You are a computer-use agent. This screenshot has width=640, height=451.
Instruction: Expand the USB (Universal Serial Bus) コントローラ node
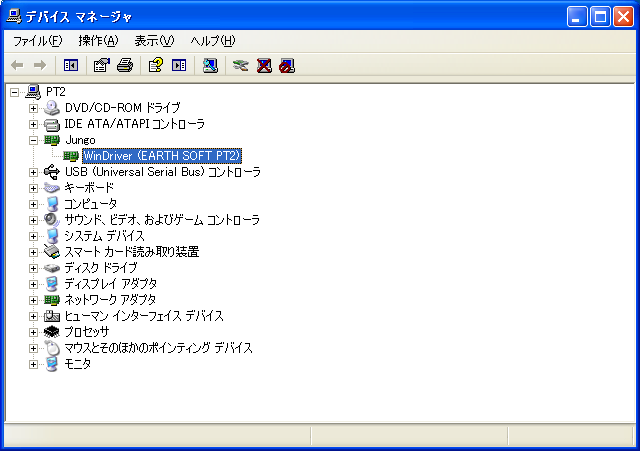pos(33,172)
